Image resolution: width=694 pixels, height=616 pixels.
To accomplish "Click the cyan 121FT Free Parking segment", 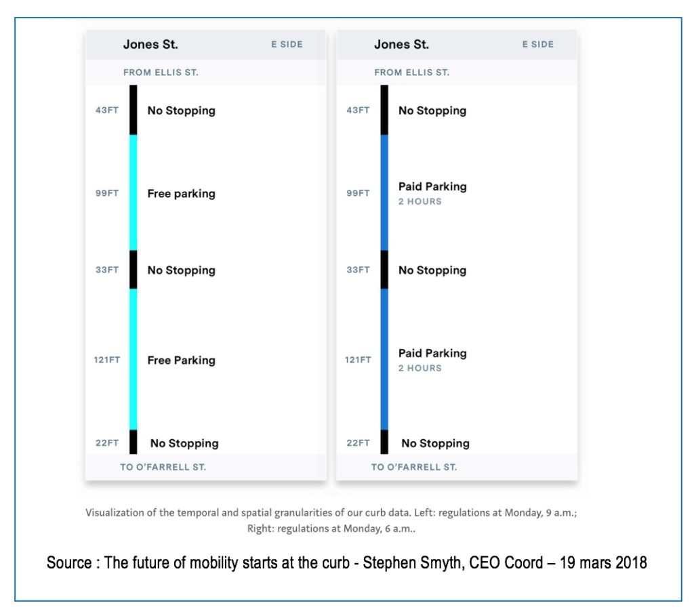I will 134,359.
